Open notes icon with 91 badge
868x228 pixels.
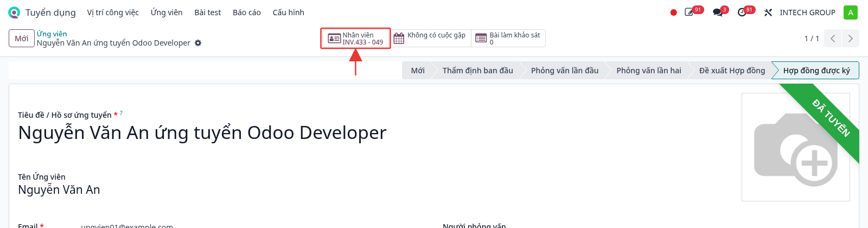[x=690, y=12]
